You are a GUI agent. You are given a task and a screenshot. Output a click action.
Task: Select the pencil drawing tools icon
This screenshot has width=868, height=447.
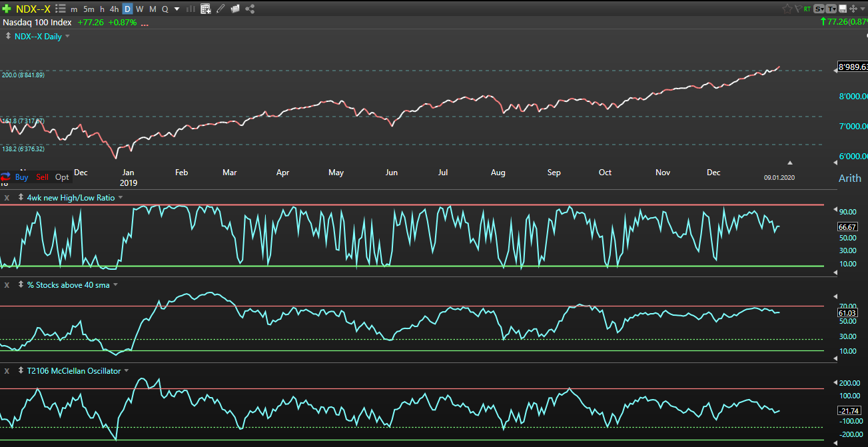(220, 9)
